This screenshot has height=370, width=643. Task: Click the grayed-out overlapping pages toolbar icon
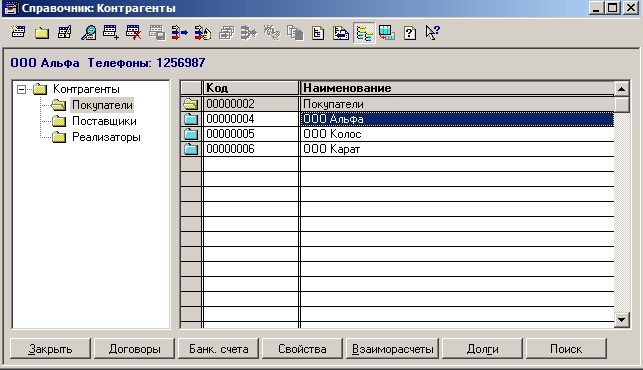[x=295, y=32]
